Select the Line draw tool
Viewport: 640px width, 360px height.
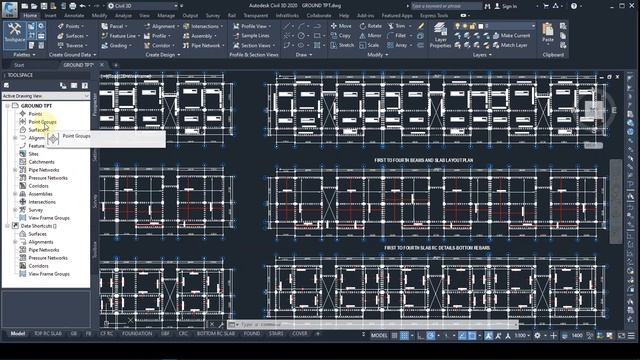coord(287,26)
